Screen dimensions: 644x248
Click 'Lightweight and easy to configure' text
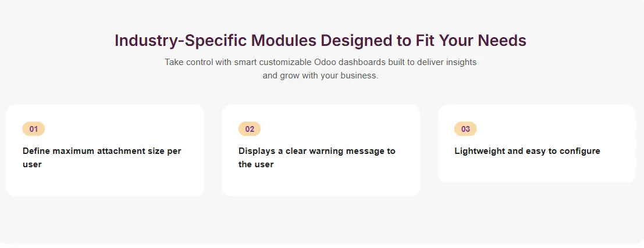pos(527,151)
